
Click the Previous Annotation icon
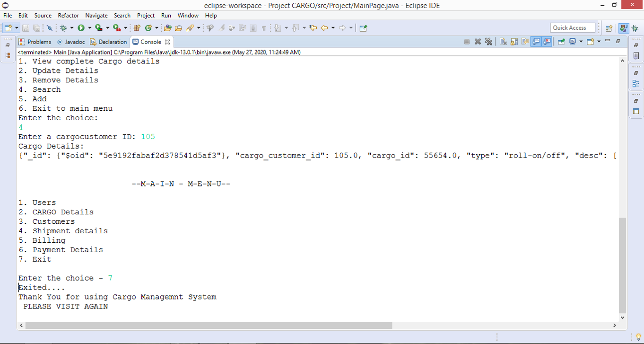coord(295,28)
